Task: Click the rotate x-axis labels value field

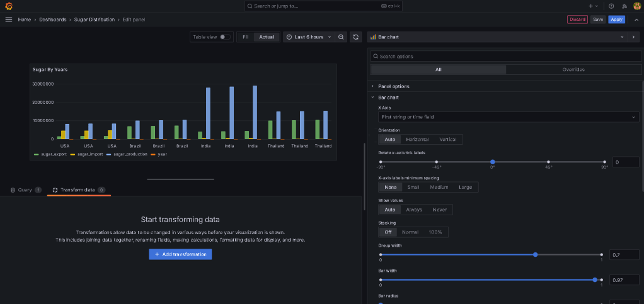Action: pos(626,162)
